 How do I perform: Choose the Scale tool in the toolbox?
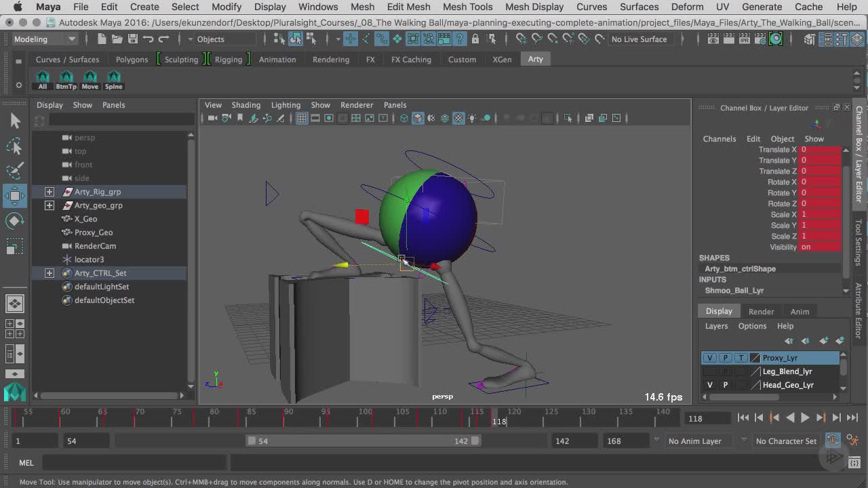pos(15,246)
